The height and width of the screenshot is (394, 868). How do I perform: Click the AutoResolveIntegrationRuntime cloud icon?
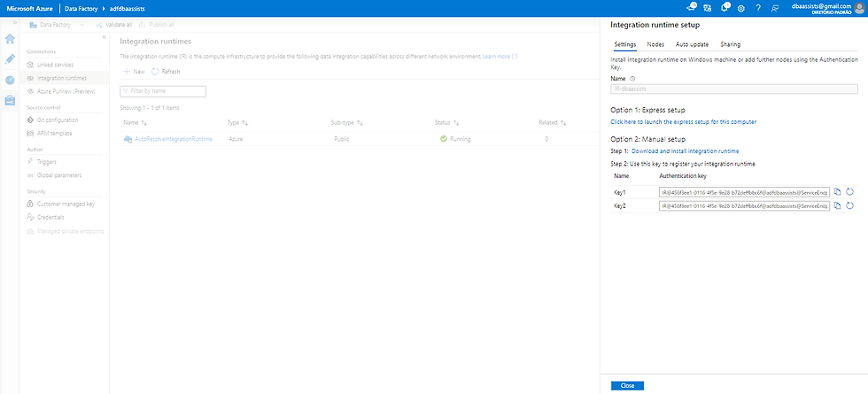click(x=128, y=140)
